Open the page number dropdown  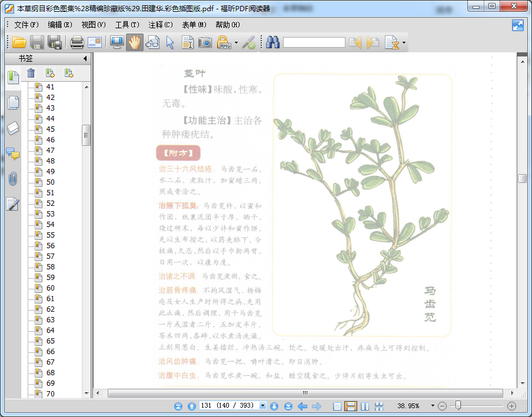[263, 406]
